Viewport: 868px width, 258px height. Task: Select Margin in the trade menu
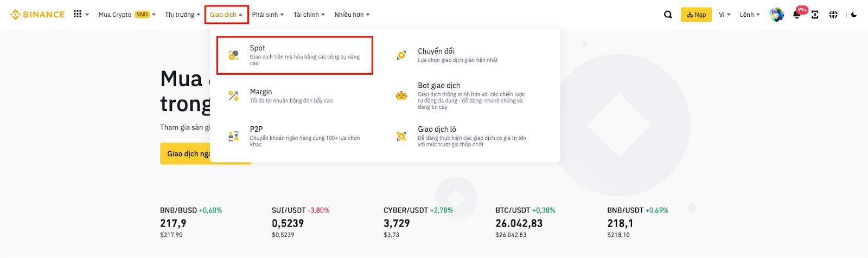(295, 96)
